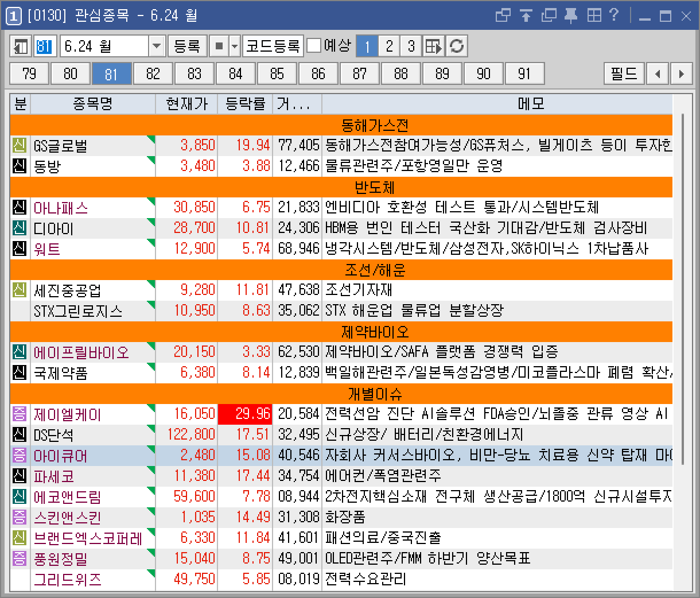
Task: Click the 신 badge beside 동방
Action: 20,166
